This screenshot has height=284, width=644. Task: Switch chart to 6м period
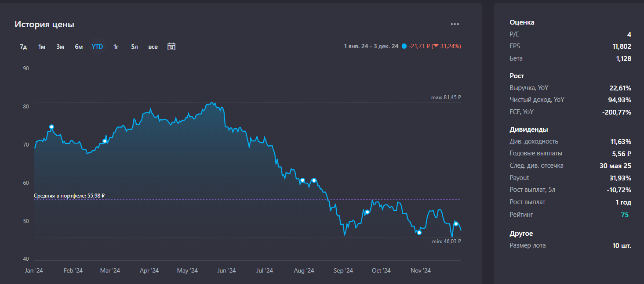79,47
